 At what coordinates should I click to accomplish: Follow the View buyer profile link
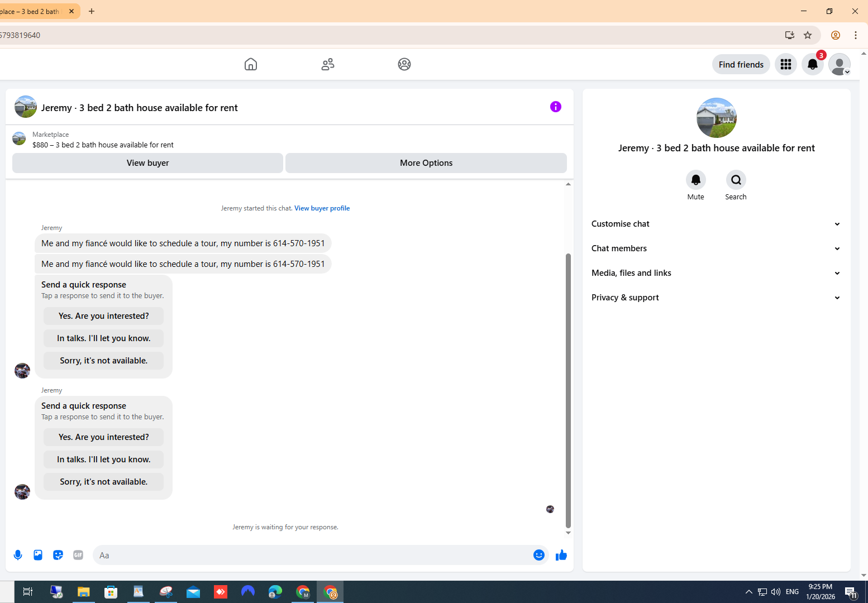click(322, 208)
